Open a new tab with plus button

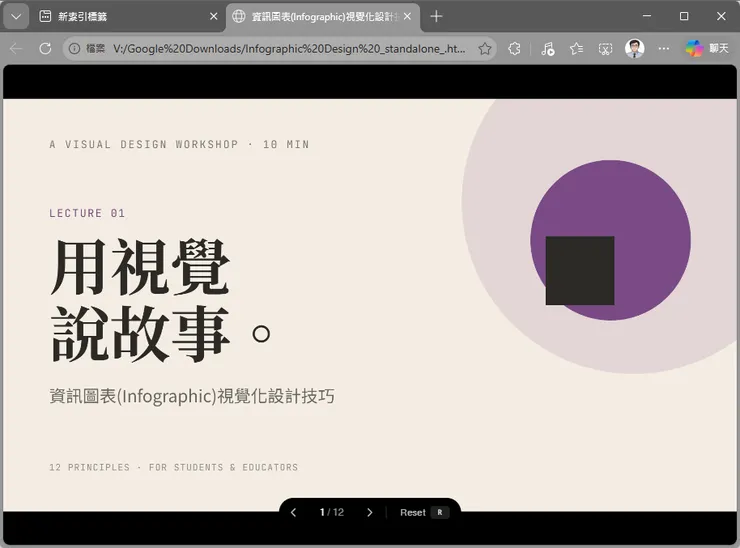point(437,17)
